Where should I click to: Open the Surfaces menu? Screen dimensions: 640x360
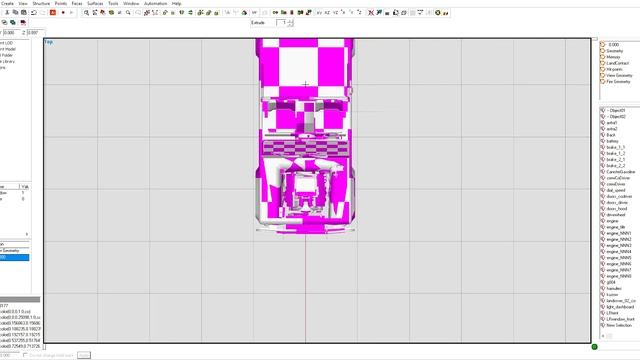[x=95, y=3]
